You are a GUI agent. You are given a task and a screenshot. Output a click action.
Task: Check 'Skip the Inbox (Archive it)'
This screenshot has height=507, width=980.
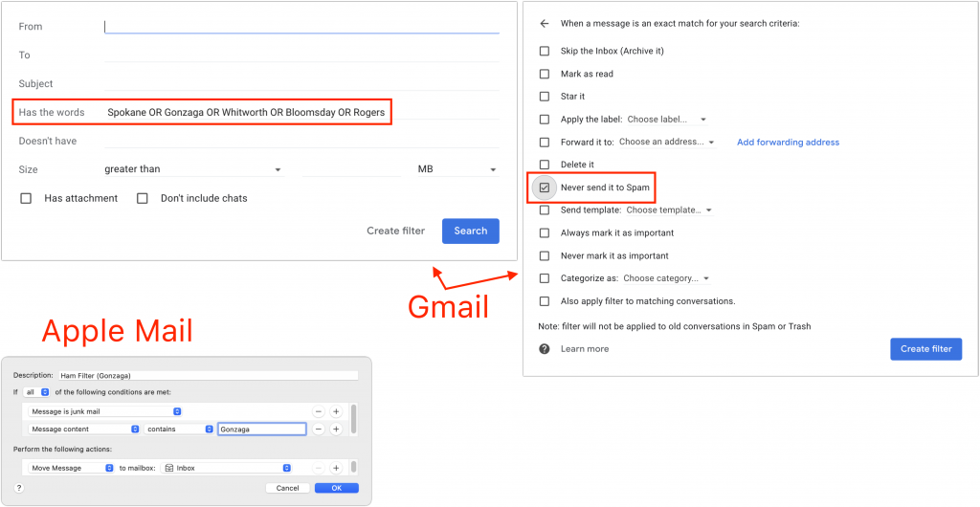click(545, 51)
